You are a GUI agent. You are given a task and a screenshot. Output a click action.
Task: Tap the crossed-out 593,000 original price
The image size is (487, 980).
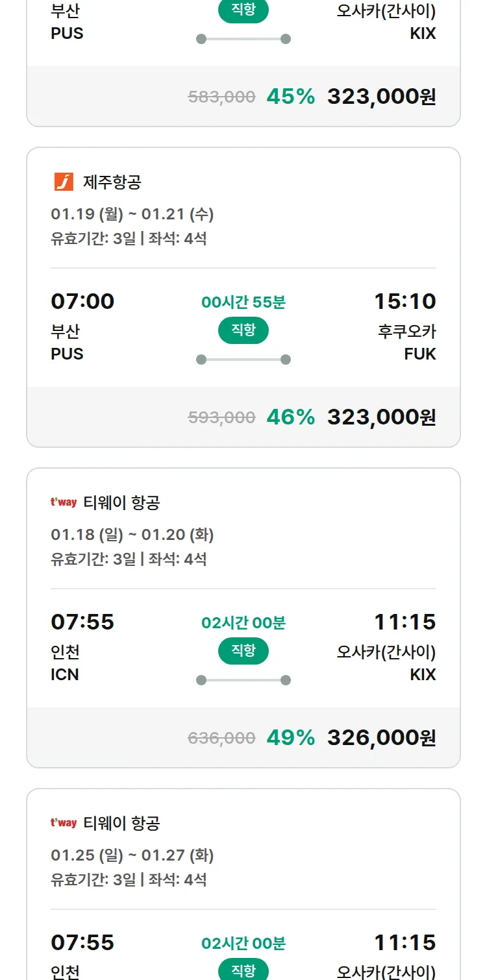[221, 417]
